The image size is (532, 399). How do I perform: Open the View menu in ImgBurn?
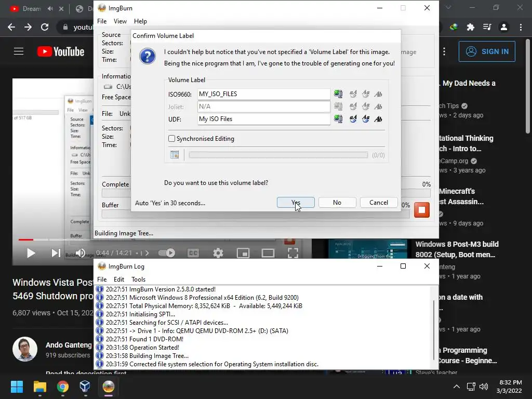(x=120, y=21)
